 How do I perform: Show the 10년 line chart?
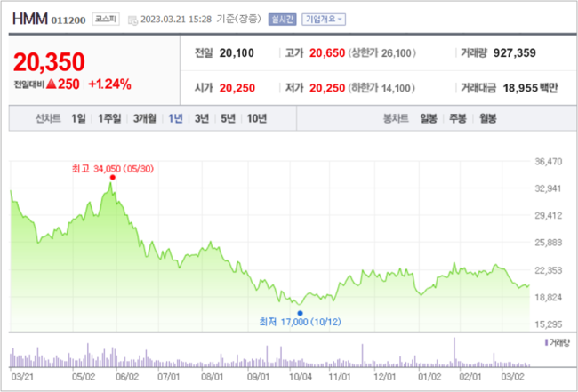(256, 118)
